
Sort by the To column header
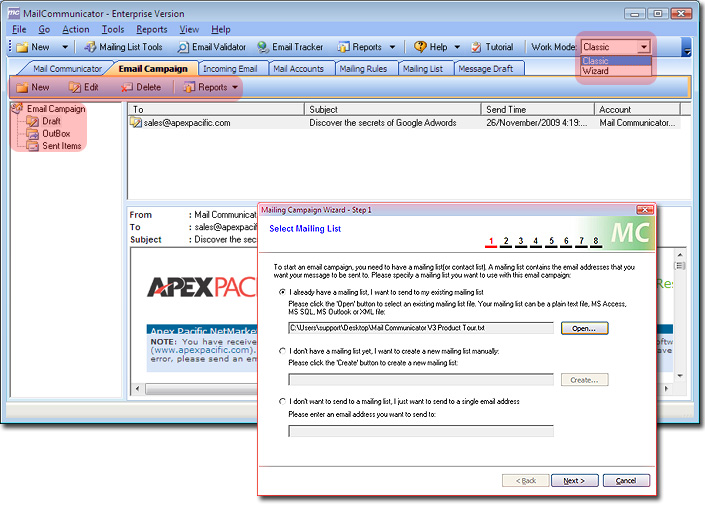[x=216, y=109]
